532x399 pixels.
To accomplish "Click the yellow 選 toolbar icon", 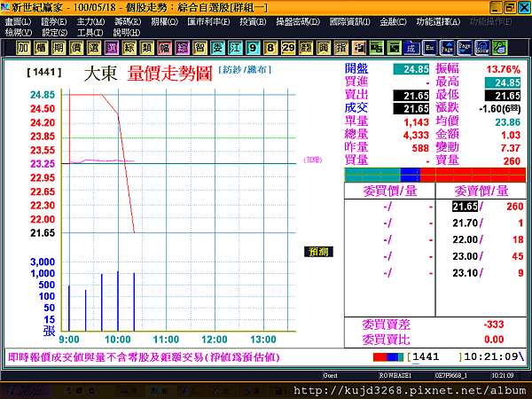I will (x=94, y=48).
